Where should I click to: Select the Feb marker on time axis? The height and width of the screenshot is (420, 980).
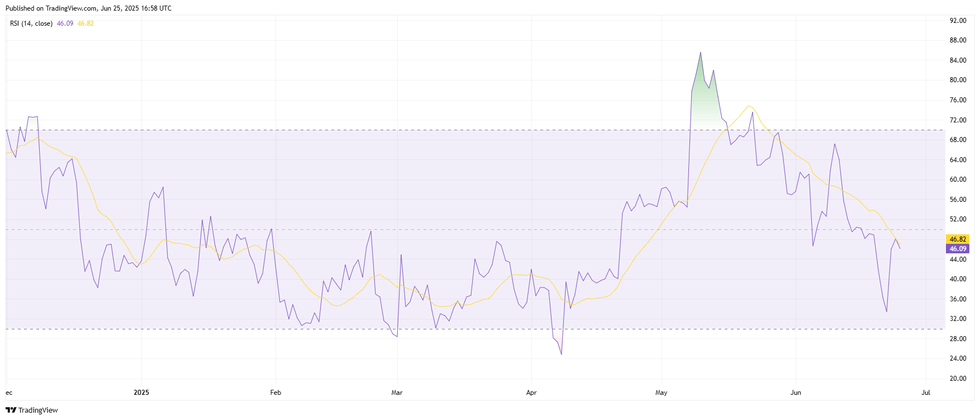[275, 393]
